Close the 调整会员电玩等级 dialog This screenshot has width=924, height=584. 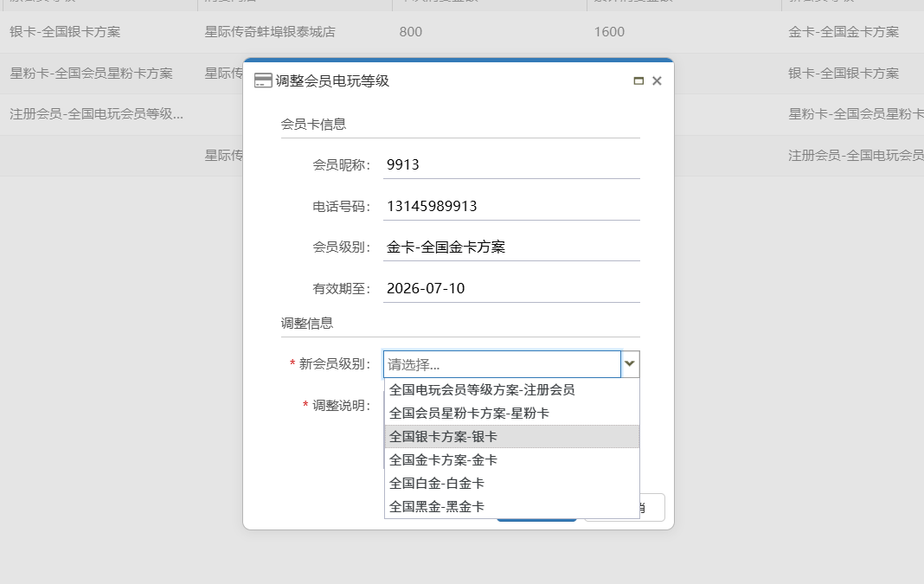pos(657,80)
